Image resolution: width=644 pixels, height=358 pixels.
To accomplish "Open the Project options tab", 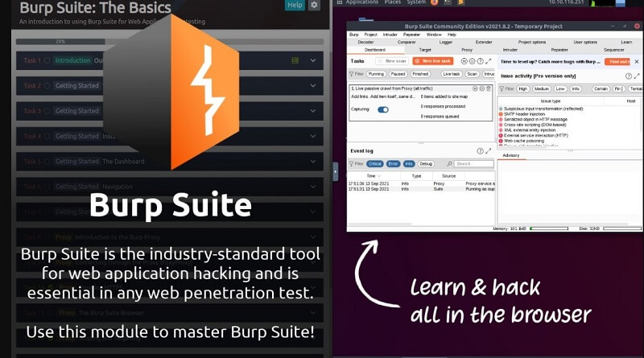I will point(532,42).
